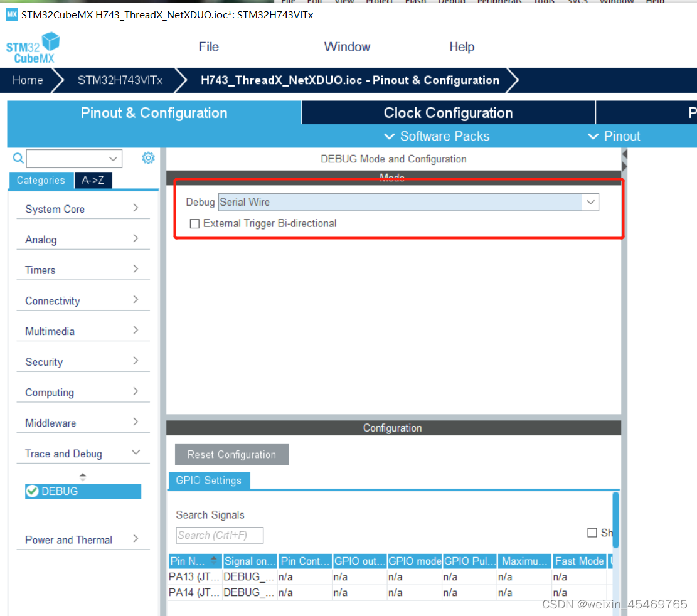Open the File menu
The height and width of the screenshot is (616, 697).
coord(208,47)
